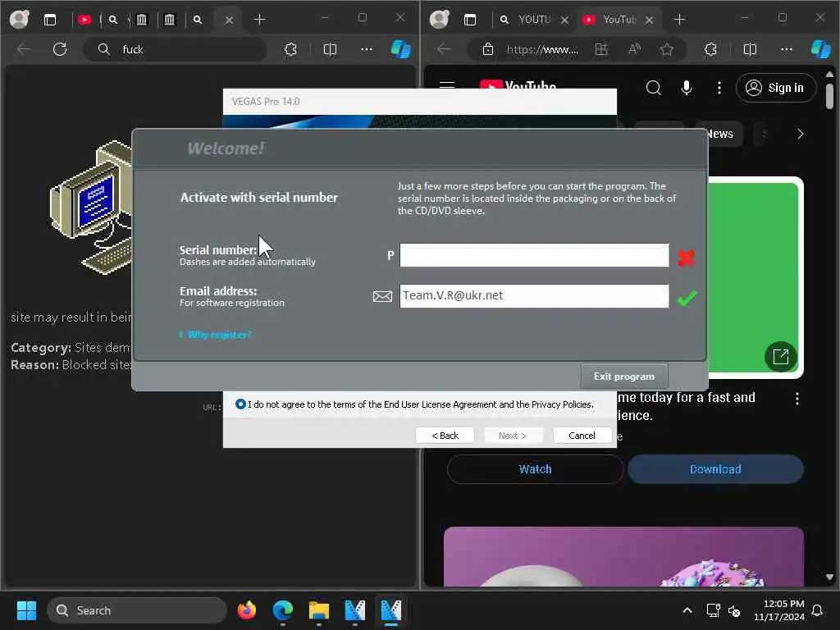The width and height of the screenshot is (840, 630).
Task: Toggle split screen in the left Edge window
Action: click(330, 49)
